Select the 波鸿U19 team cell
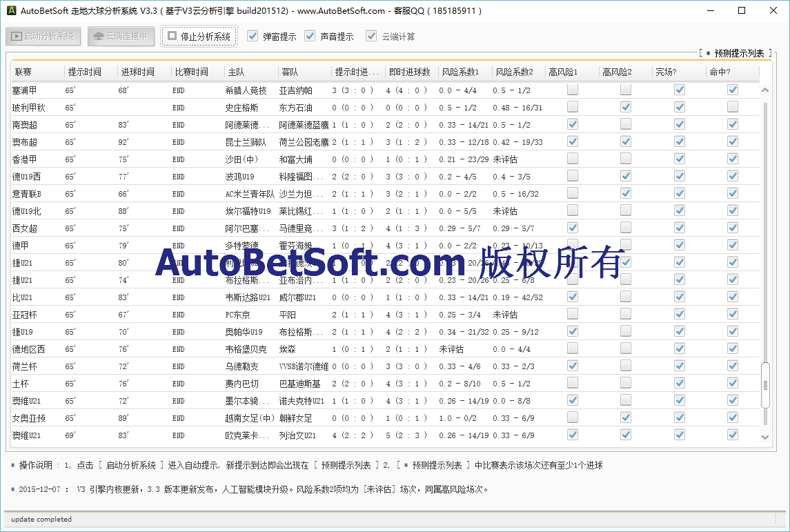790x532 pixels. (x=240, y=177)
